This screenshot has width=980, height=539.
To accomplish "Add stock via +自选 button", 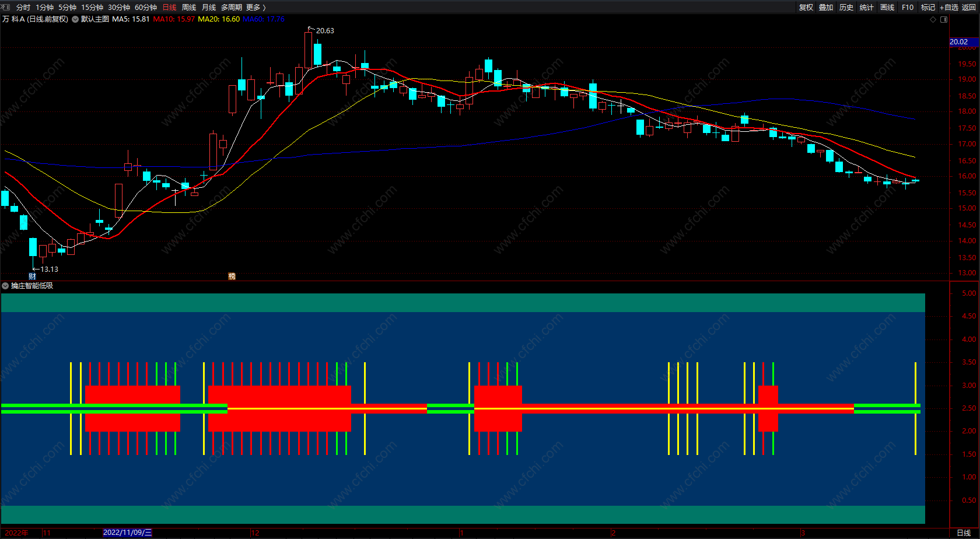I will point(949,7).
